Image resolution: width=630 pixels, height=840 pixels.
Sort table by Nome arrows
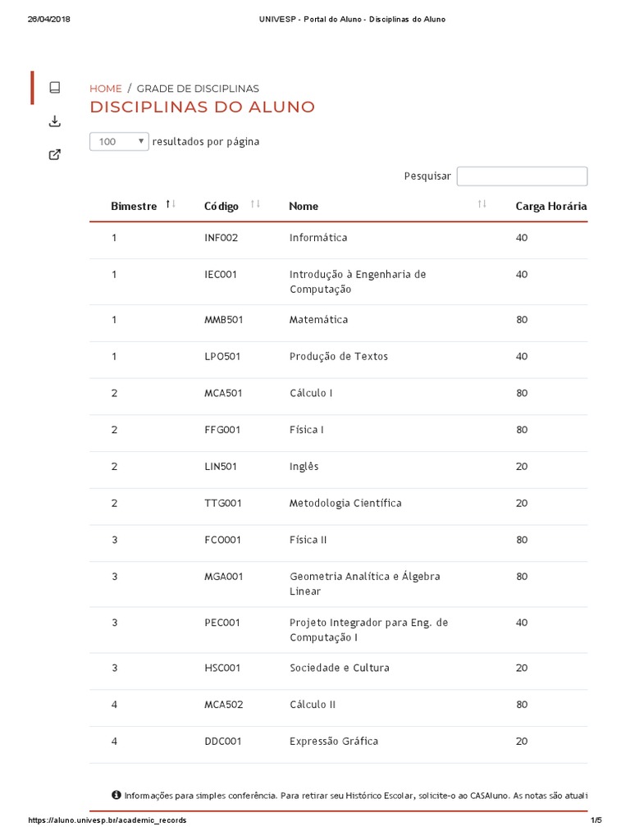point(482,204)
